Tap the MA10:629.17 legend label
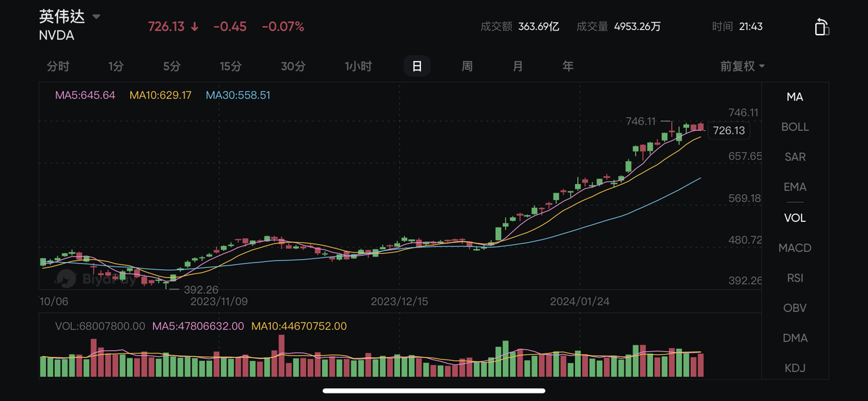 pyautogui.click(x=160, y=95)
